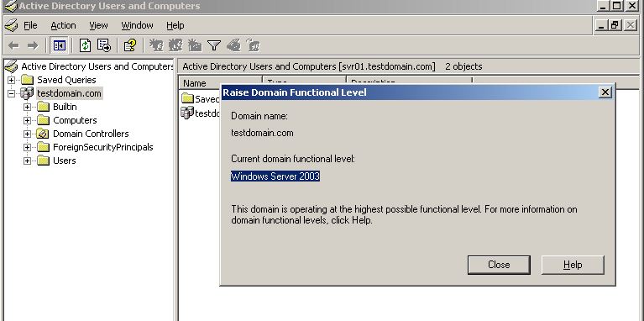Screen dimensions: 644x321
Task: Open the Action menu
Action: pos(63,25)
